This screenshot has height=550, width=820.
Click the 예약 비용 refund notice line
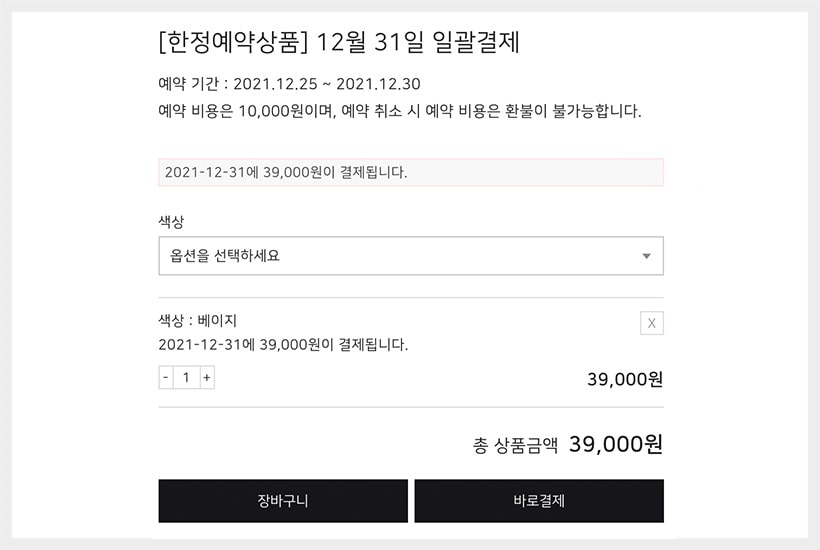click(x=399, y=111)
